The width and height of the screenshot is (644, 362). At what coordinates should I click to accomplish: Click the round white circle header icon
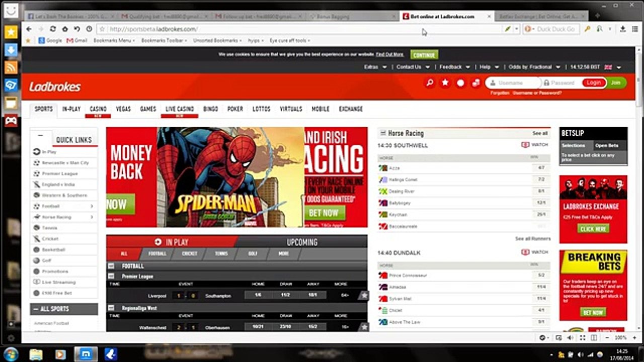[x=460, y=83]
